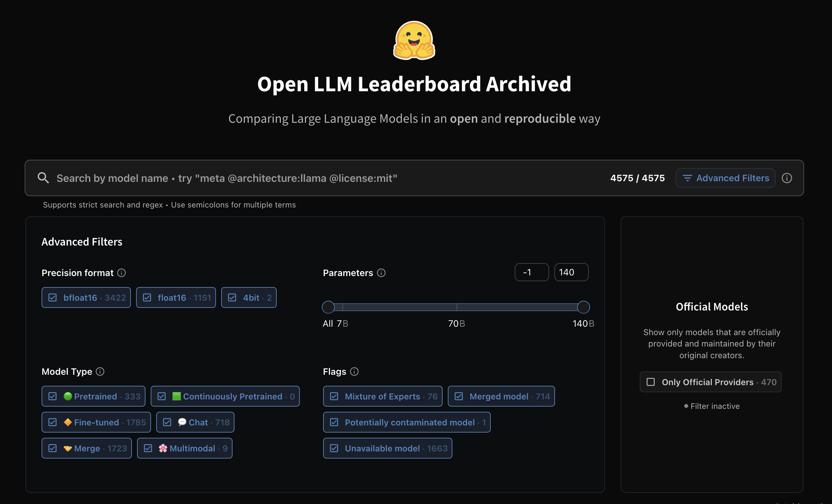Viewport: 832px width, 504px height.
Task: Click the Hugging Face emoji logo
Action: point(414,41)
